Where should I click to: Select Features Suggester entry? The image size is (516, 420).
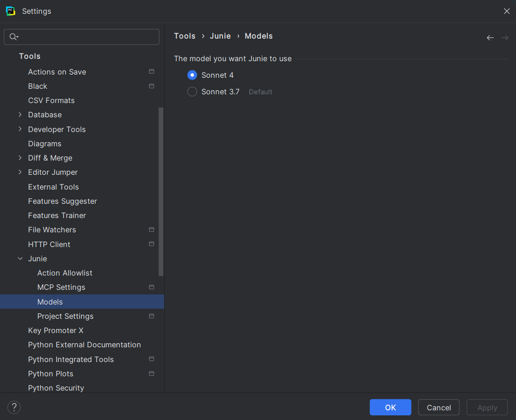click(x=63, y=201)
